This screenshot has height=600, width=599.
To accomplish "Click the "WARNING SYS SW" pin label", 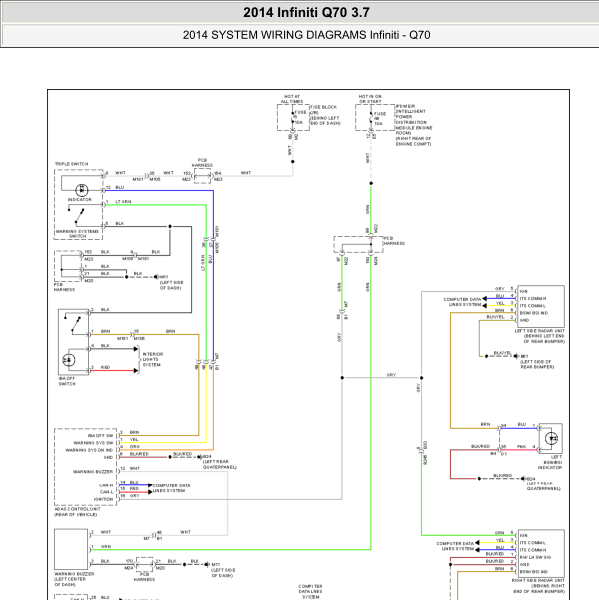I will (x=93, y=443).
